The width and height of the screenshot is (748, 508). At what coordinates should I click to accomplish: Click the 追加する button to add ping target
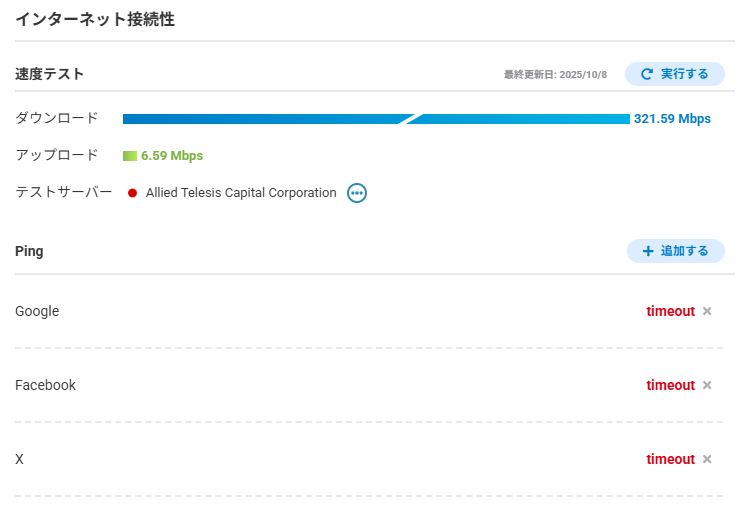[x=675, y=251]
